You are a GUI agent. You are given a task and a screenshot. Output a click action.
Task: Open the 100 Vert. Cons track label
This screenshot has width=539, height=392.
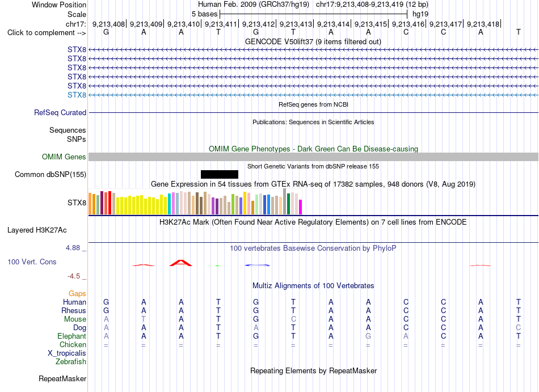click(32, 262)
